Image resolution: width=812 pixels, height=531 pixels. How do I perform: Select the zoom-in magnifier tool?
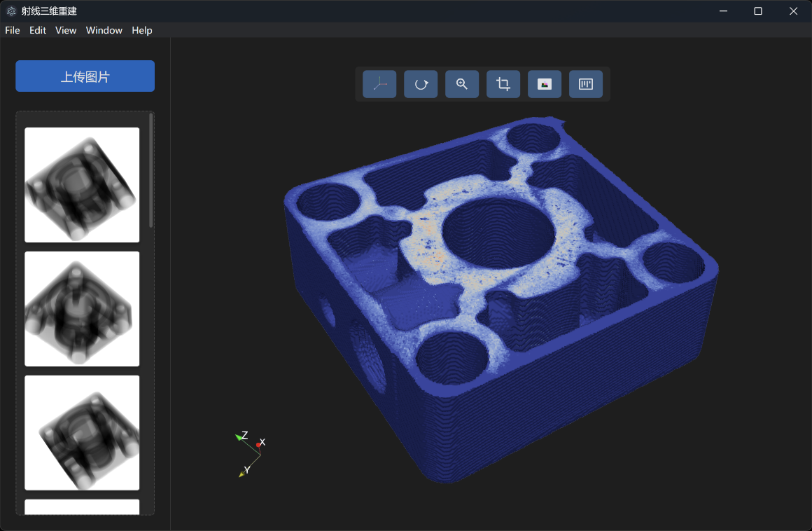tap(462, 84)
